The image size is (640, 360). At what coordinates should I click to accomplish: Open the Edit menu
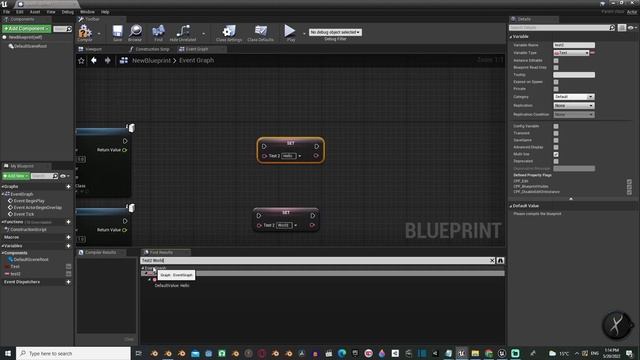(19, 12)
